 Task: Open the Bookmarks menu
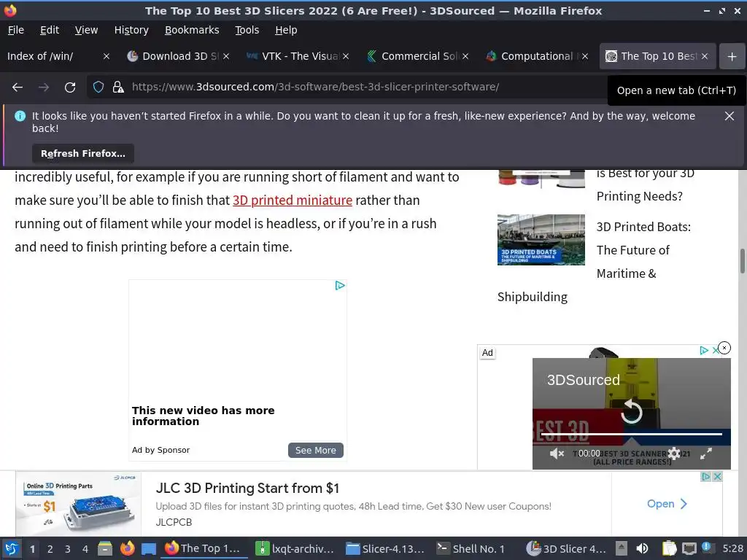[x=192, y=30]
